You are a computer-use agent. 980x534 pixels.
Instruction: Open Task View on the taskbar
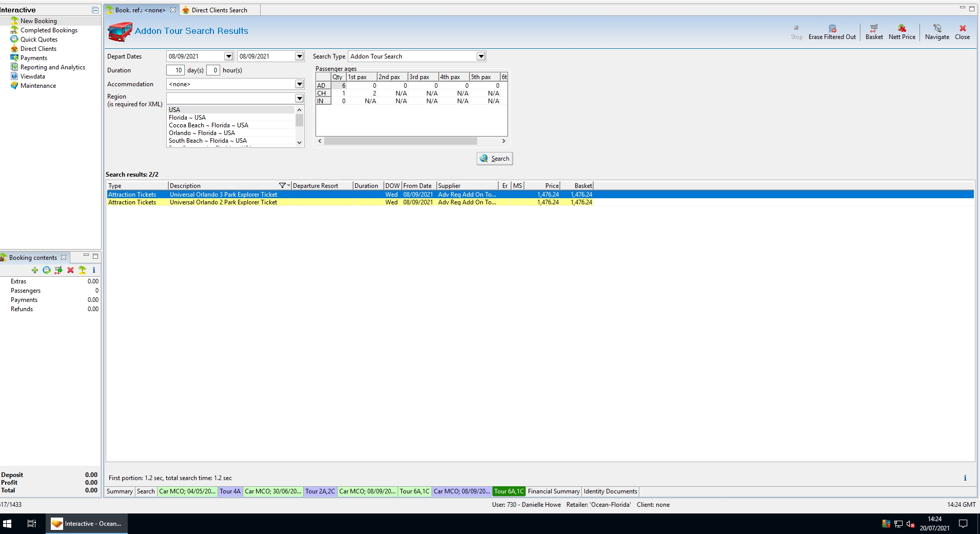(31, 524)
